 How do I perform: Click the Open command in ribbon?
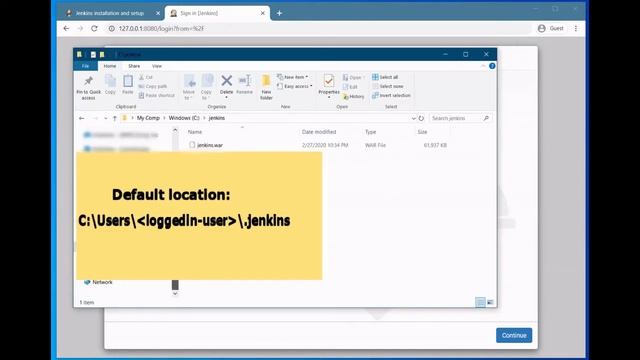pos(353,78)
